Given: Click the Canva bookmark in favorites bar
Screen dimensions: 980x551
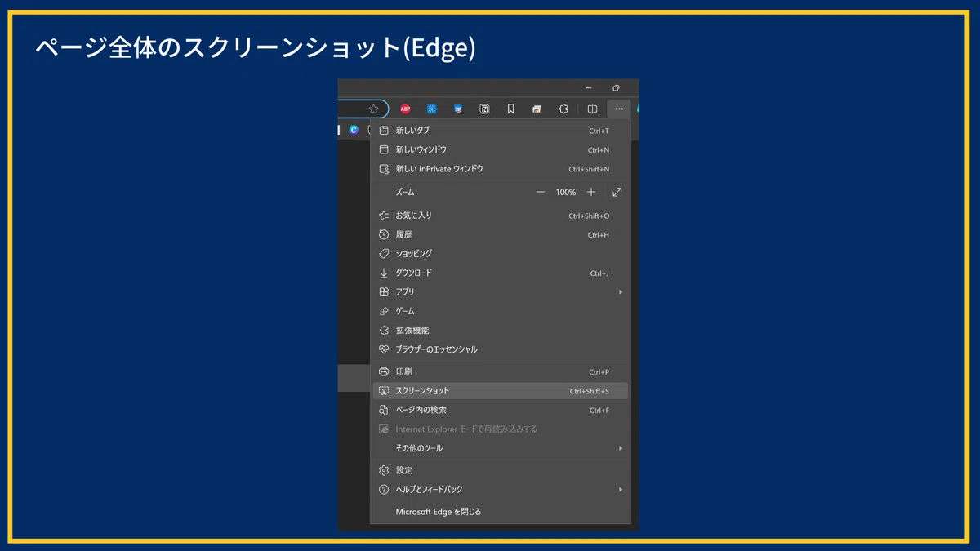Looking at the screenshot, I should 354,129.
